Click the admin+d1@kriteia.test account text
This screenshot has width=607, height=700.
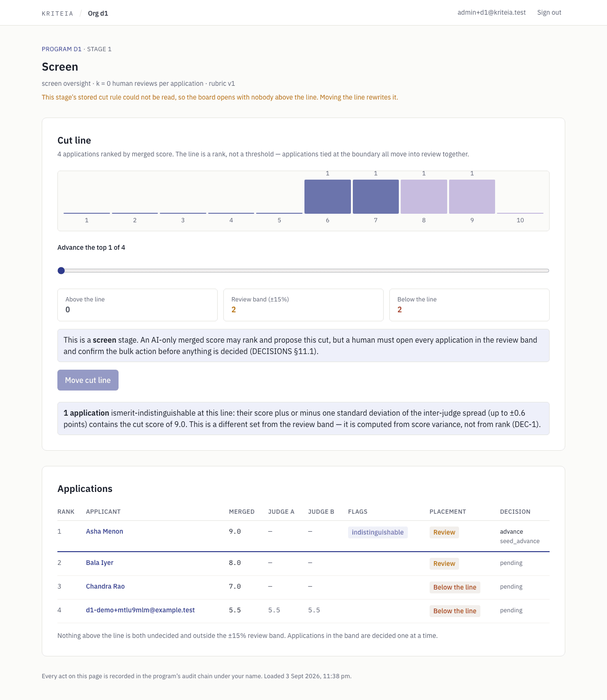[x=492, y=12]
